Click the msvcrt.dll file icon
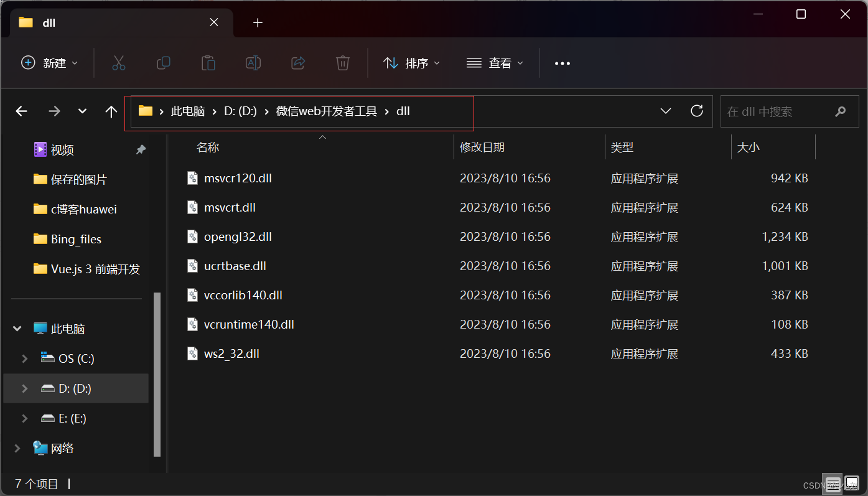The height and width of the screenshot is (496, 868). point(193,207)
